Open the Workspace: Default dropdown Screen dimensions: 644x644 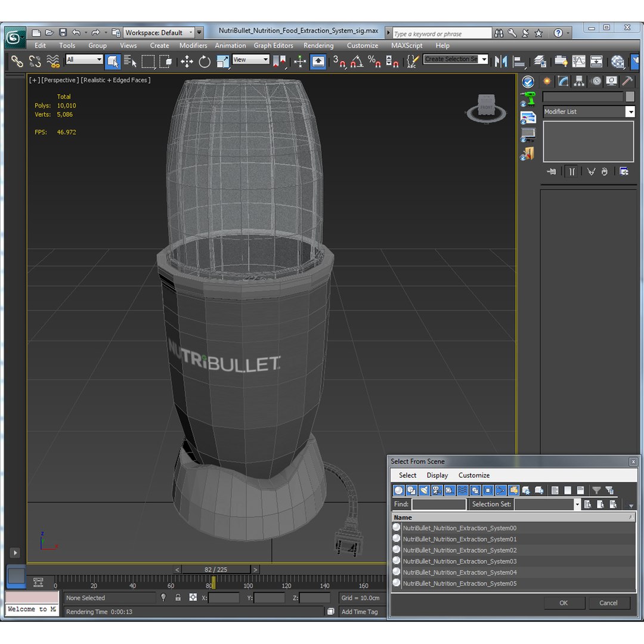(x=159, y=32)
